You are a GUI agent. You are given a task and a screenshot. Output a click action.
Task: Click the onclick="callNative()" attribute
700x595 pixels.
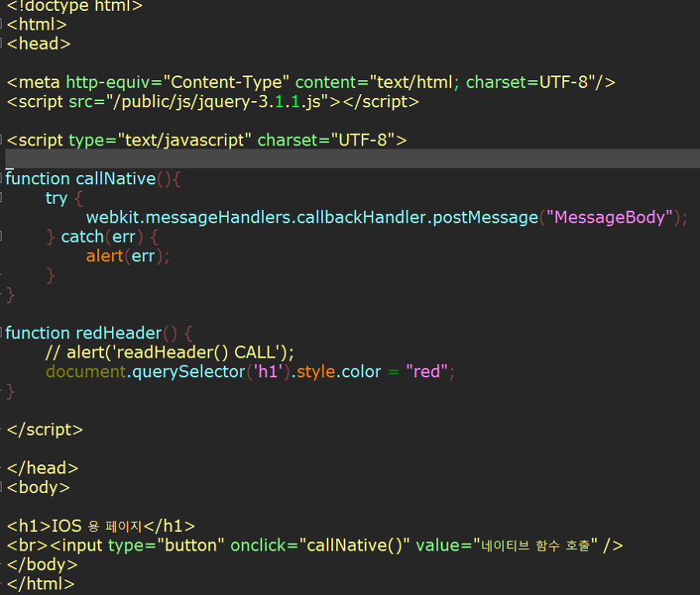(x=320, y=545)
